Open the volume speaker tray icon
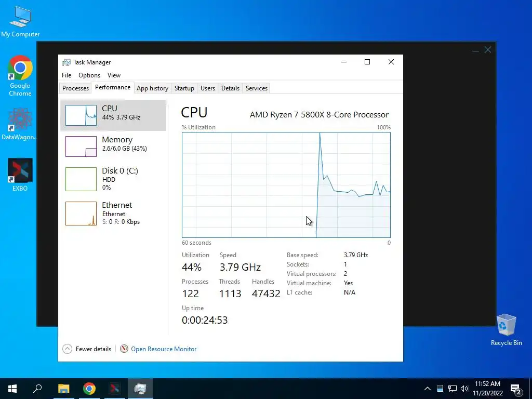The width and height of the screenshot is (532, 399). [x=464, y=389]
